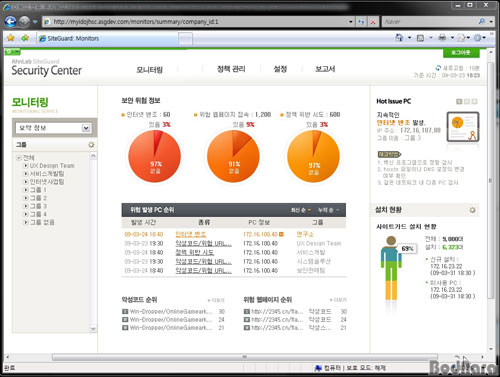Click the Hot Issue PC certificate image
The image size is (500, 377).
coord(463,127)
